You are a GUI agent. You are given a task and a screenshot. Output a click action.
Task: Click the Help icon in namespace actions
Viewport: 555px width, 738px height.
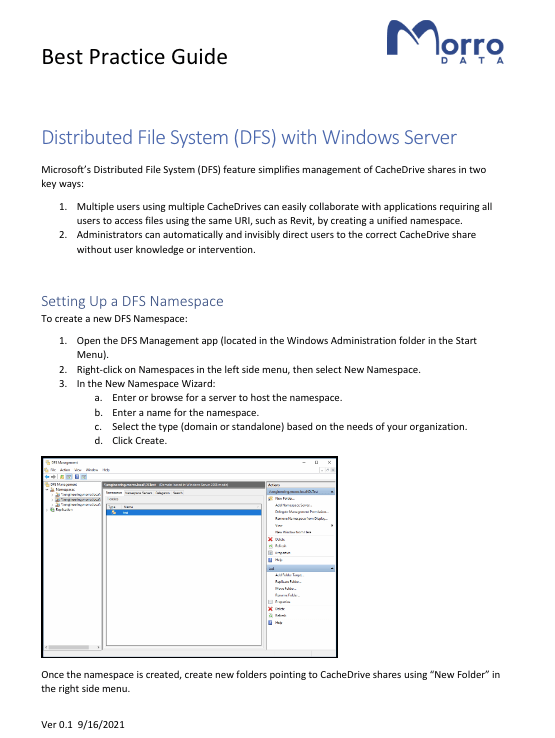(x=270, y=560)
